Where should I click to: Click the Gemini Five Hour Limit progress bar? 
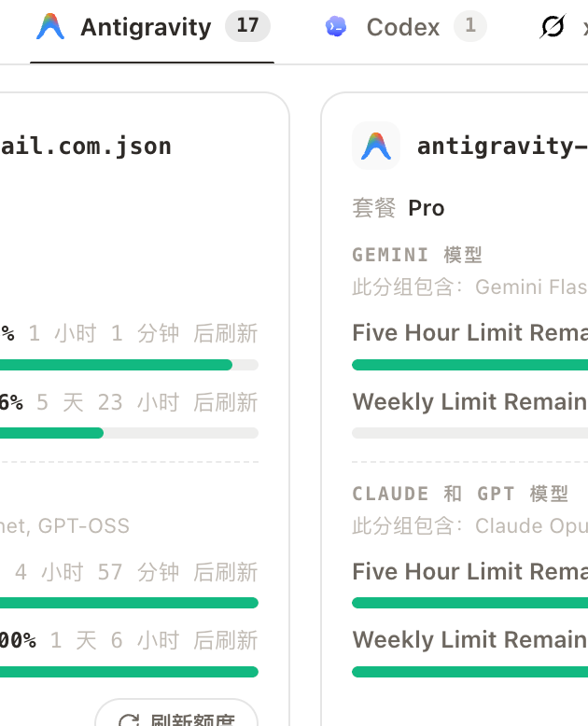pos(470,365)
